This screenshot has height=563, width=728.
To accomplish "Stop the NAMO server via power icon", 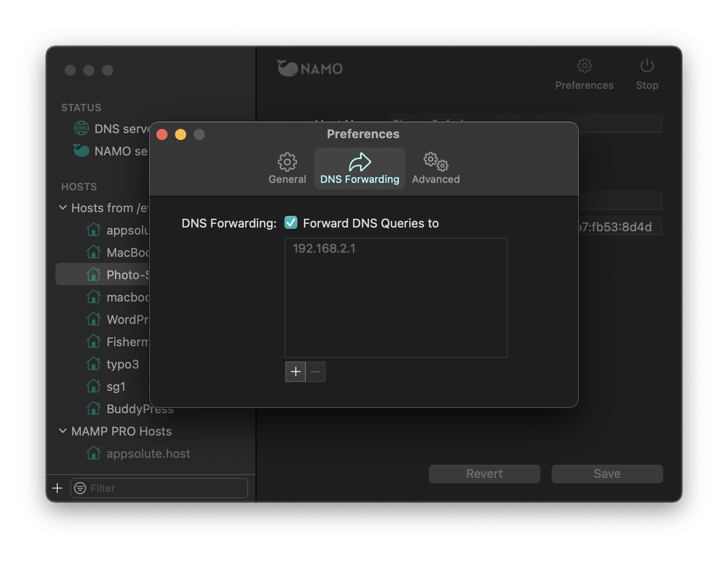I will [647, 74].
